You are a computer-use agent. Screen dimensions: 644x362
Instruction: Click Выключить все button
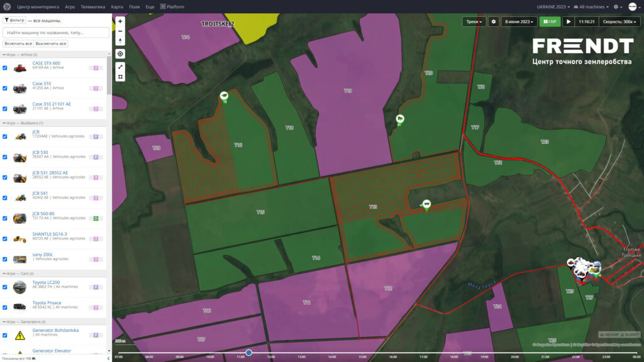tap(51, 43)
